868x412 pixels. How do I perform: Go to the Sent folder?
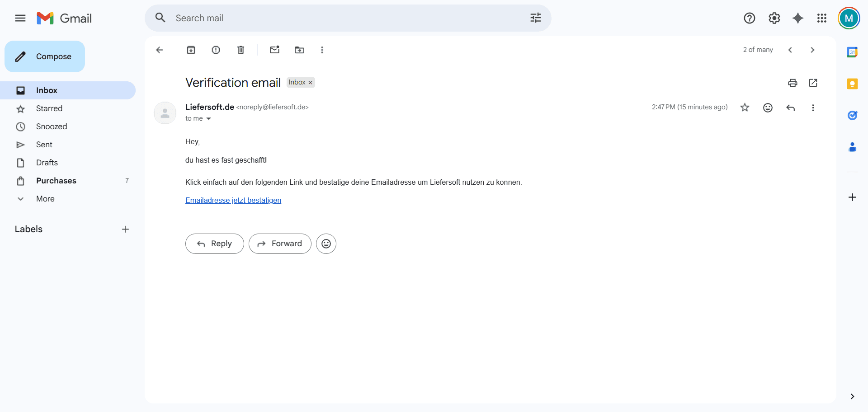click(x=44, y=145)
